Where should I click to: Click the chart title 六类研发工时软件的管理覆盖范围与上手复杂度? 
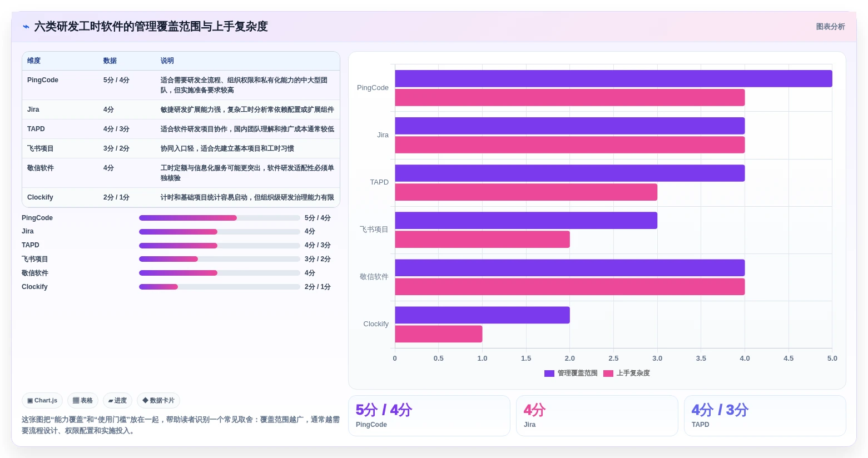click(151, 27)
